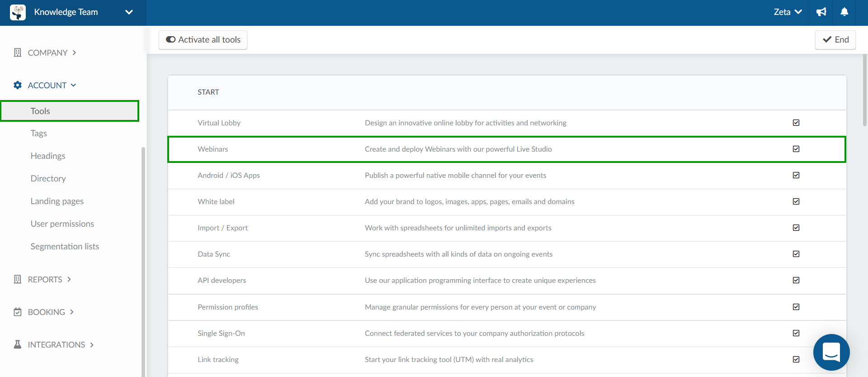Click the Data Sync row name

point(214,254)
